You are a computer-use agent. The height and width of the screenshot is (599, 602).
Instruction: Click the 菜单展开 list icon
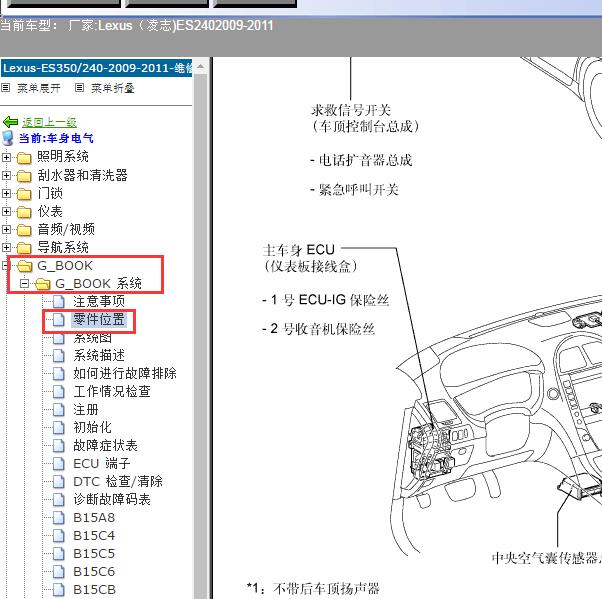point(5,88)
